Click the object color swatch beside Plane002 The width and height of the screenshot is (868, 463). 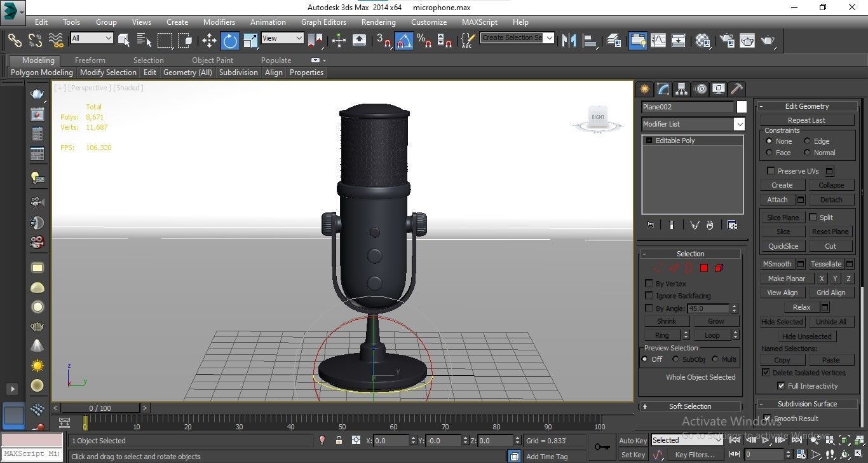pyautogui.click(x=742, y=107)
